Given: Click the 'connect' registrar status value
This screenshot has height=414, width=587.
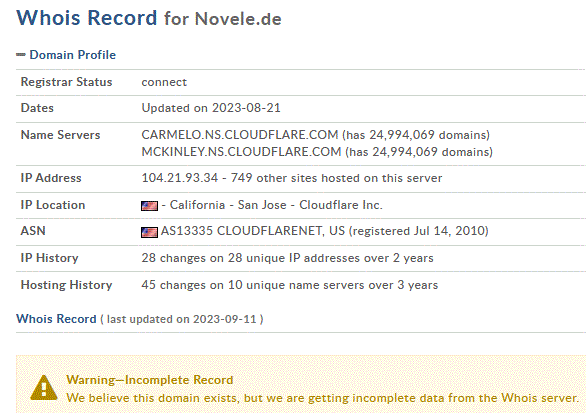Looking at the screenshot, I should (164, 82).
